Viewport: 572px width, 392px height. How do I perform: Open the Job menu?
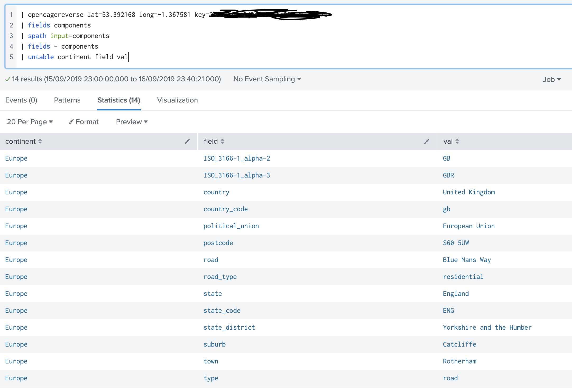pos(552,80)
